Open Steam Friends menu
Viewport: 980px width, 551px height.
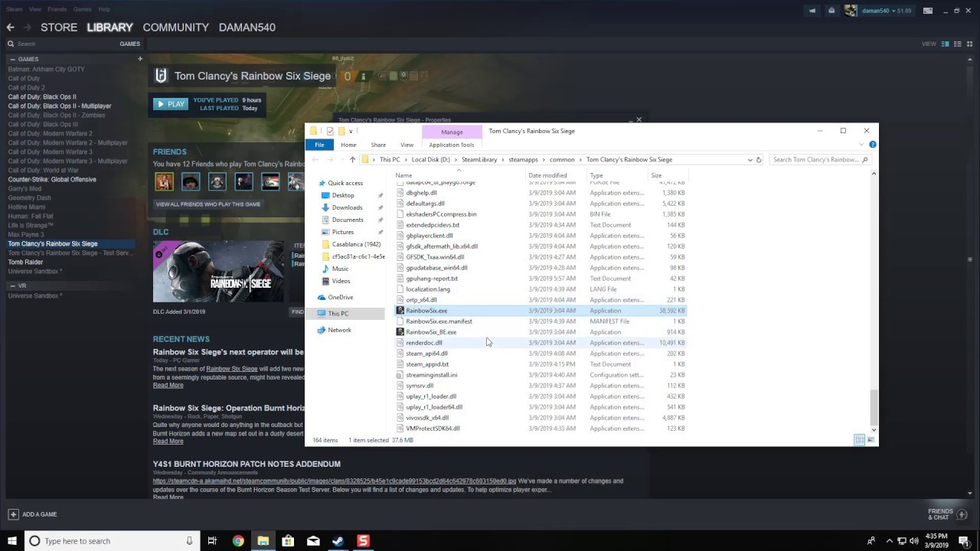coord(57,10)
